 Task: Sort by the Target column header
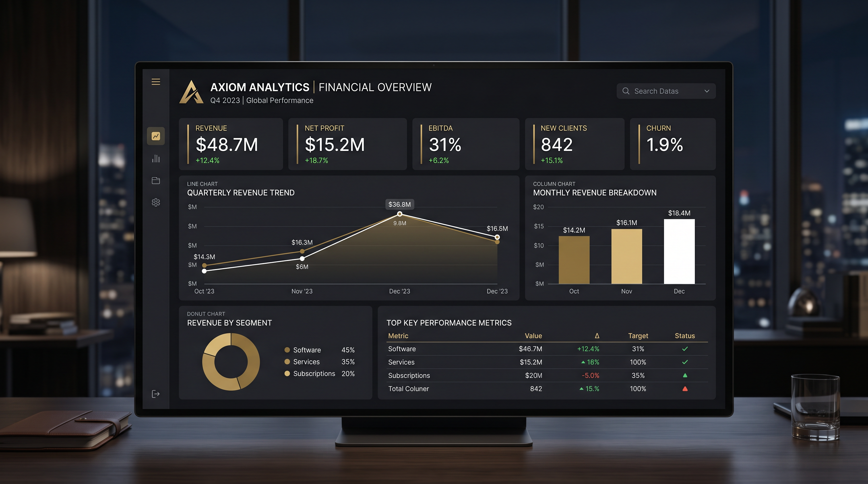[x=638, y=336]
